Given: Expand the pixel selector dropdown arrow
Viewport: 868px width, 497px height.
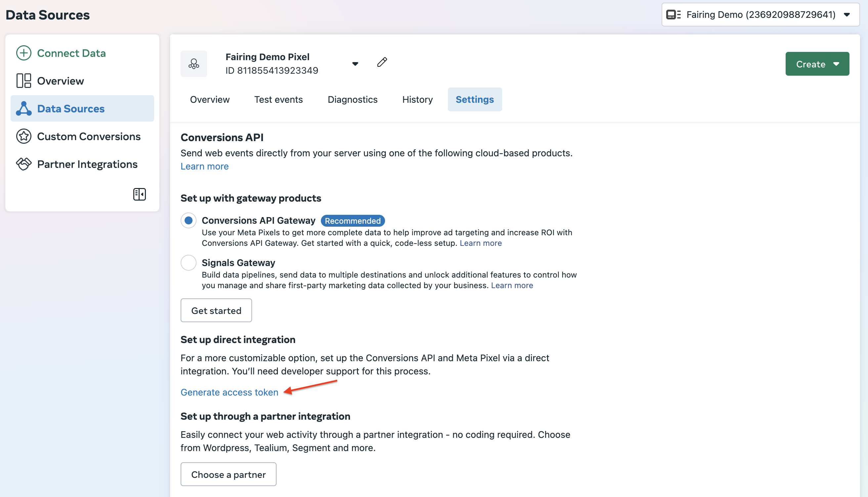Looking at the screenshot, I should pos(355,64).
